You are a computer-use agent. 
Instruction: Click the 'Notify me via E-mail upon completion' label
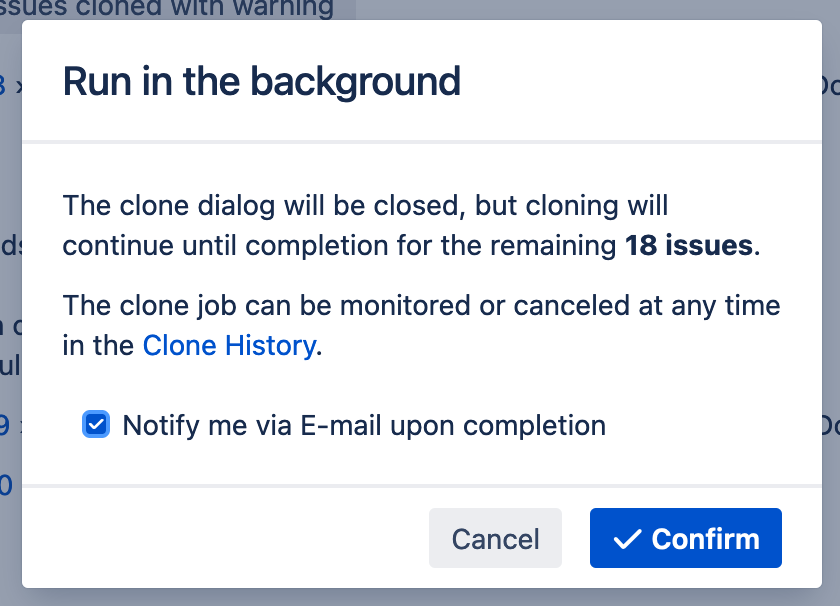(364, 425)
